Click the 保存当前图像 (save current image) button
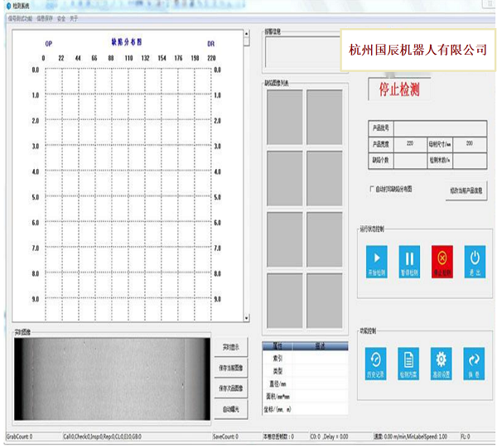Viewport: 497px width, 448px height. pyautogui.click(x=230, y=367)
